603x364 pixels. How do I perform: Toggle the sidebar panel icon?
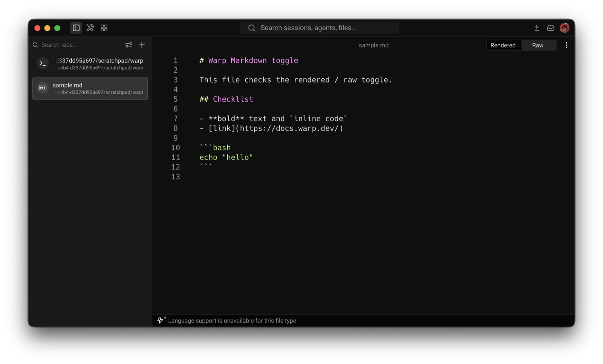pos(76,28)
